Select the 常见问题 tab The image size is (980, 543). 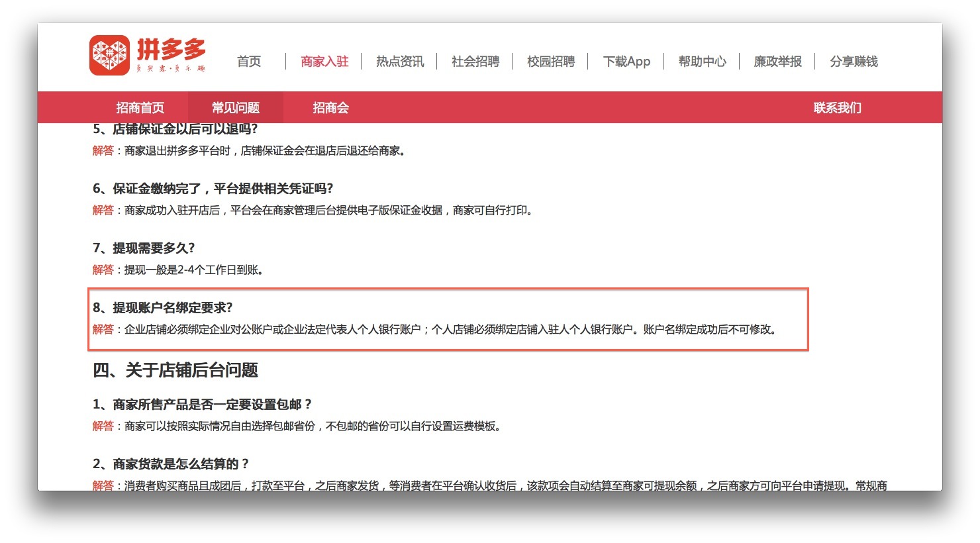(x=236, y=108)
